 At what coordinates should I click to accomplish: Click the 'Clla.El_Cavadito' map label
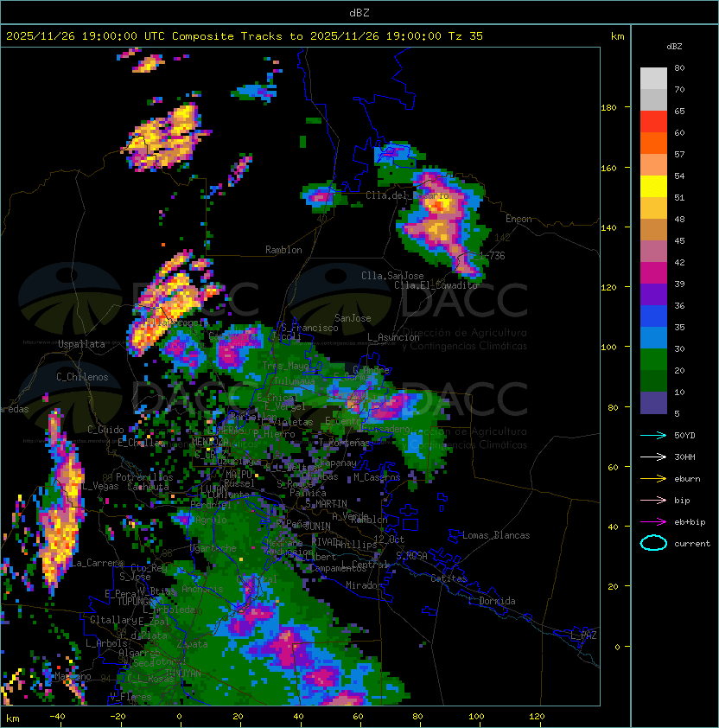pos(436,285)
